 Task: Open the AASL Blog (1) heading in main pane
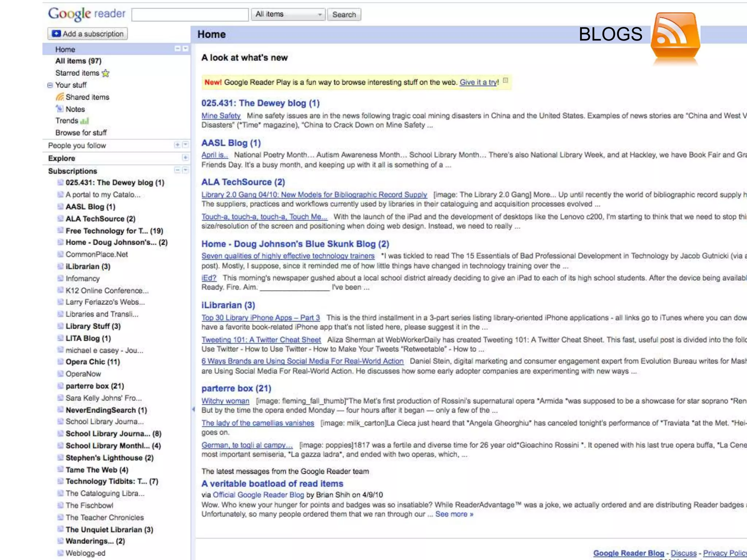231,143
